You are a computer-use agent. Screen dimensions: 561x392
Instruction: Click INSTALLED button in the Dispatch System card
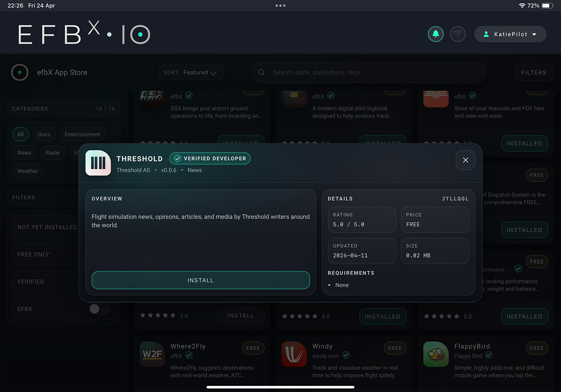[525, 230]
